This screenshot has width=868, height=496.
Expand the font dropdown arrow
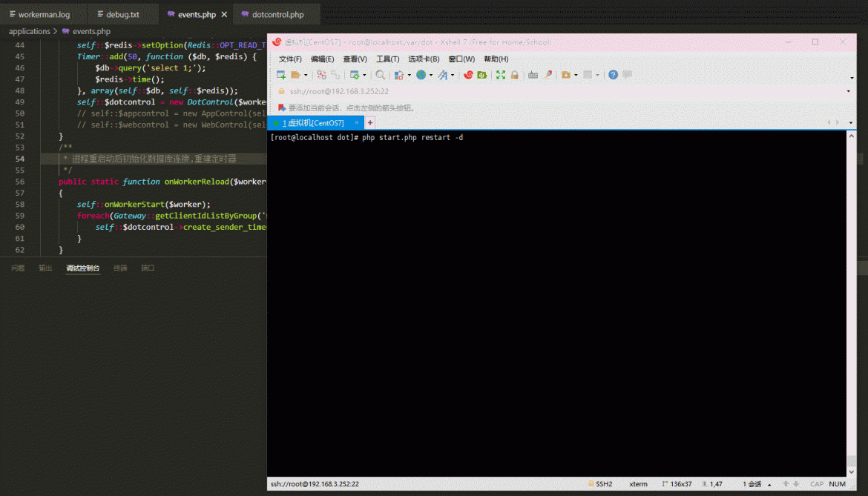453,75
